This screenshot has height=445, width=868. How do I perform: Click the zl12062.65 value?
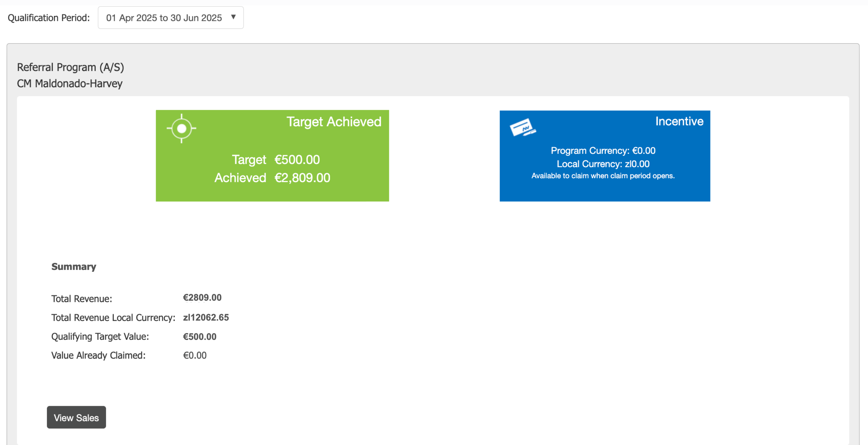(x=206, y=318)
